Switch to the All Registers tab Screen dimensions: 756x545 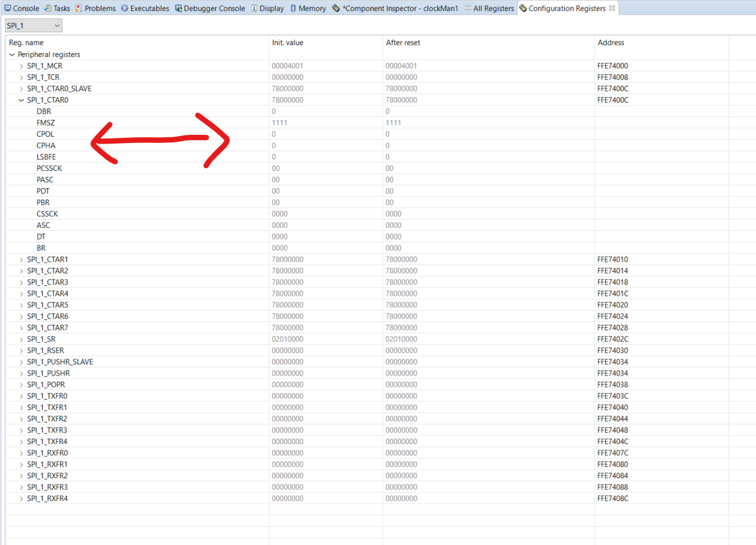494,8
